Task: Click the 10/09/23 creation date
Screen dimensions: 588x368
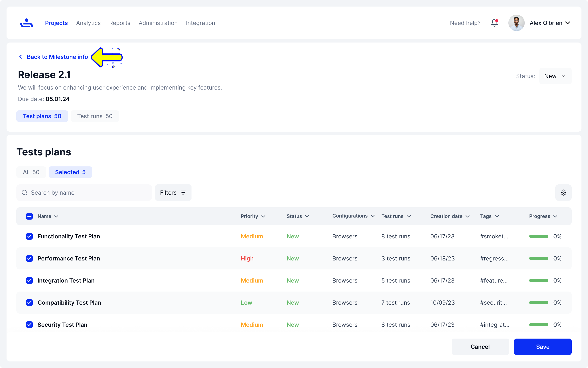Action: click(x=442, y=303)
